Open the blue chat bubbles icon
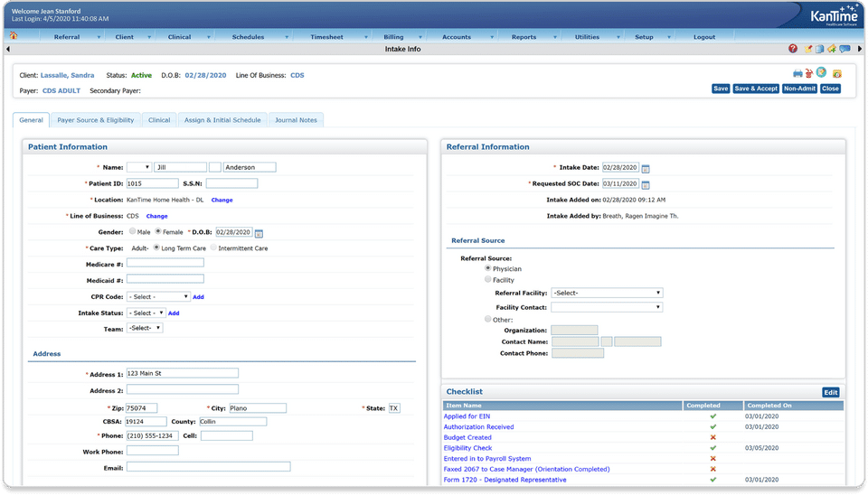Image resolution: width=868 pixels, height=495 pixels. click(844, 49)
